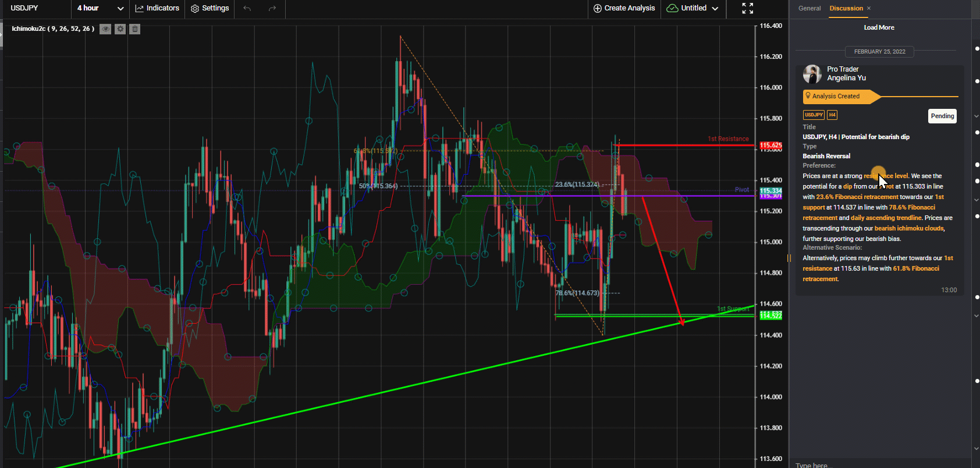Click the Ichimoku2c indicator label
The height and width of the screenshot is (468, 980).
[x=53, y=29]
